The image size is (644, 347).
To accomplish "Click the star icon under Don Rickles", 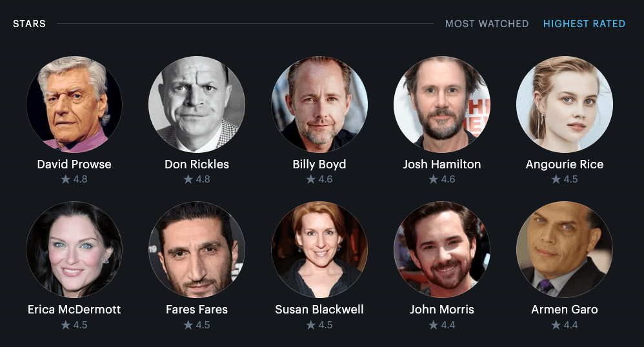I will pos(188,179).
